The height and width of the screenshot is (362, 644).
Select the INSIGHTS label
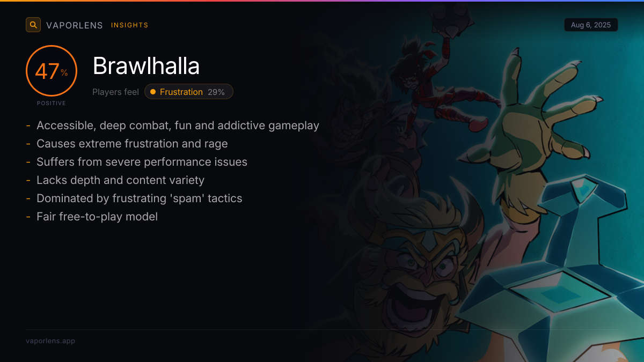tap(129, 25)
